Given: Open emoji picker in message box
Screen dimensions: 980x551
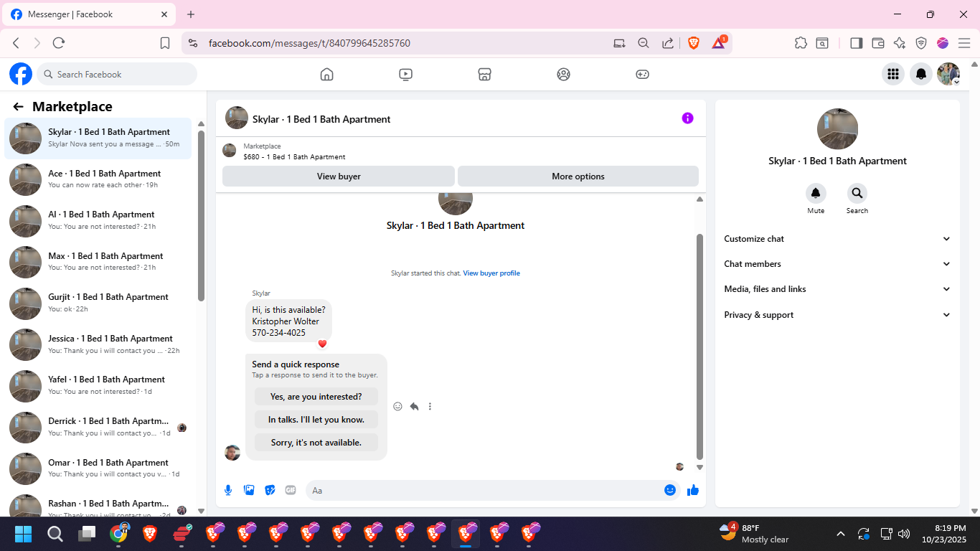Looking at the screenshot, I should (x=670, y=490).
